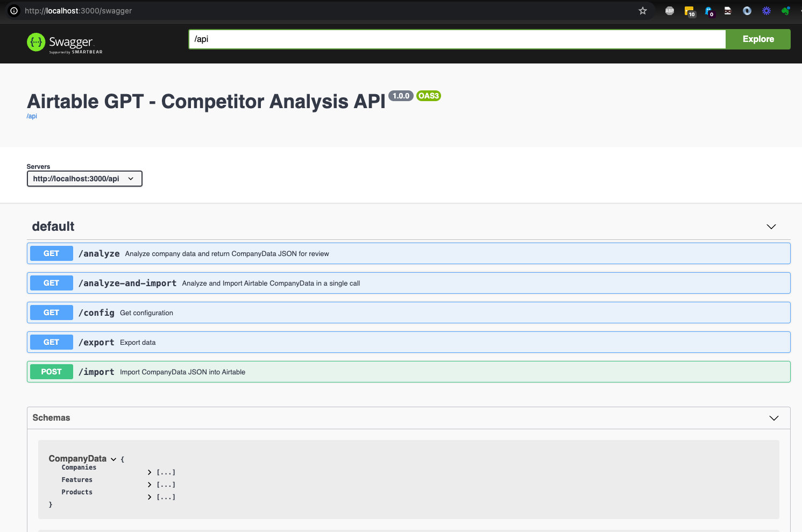View site information icon in address bar
Image resolution: width=802 pixels, height=532 pixels.
click(14, 11)
